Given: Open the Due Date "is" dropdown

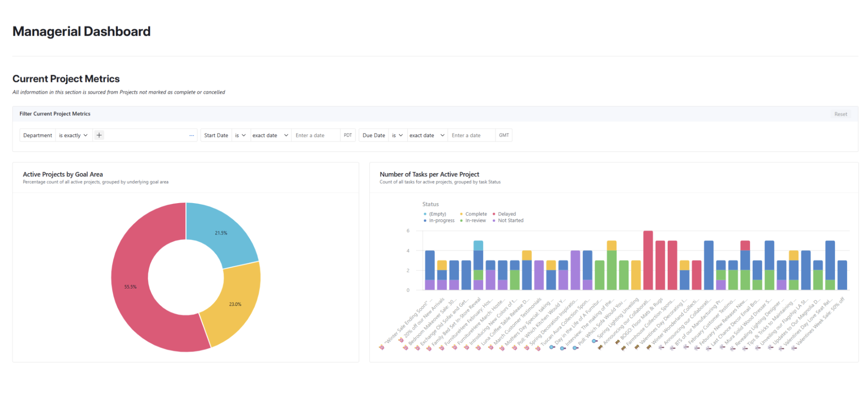Looking at the screenshot, I should (397, 135).
